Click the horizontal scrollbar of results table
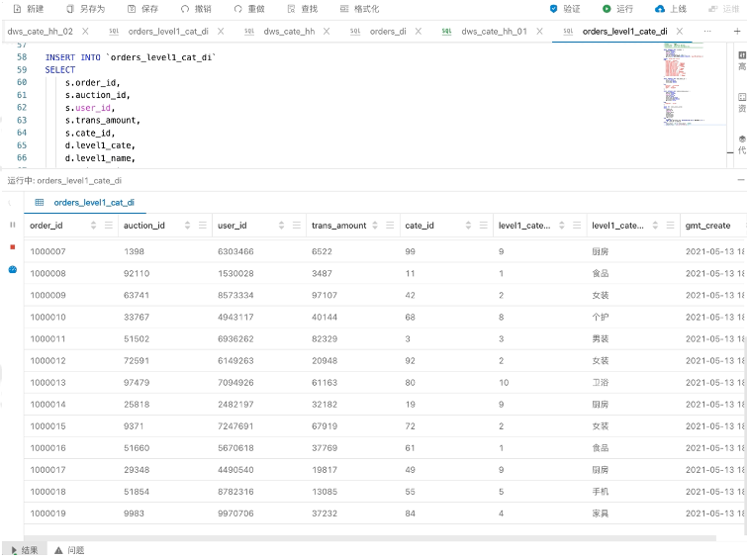Viewport: 748px width, 560px height. pyautogui.click(x=370, y=538)
